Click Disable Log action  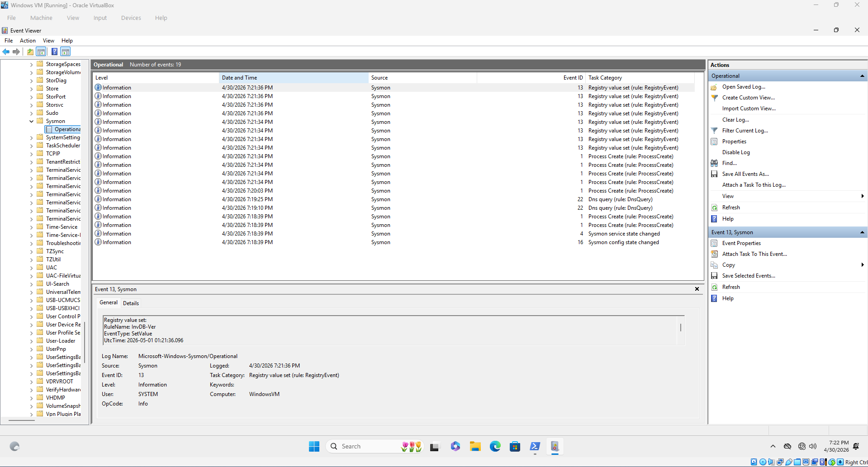click(736, 152)
